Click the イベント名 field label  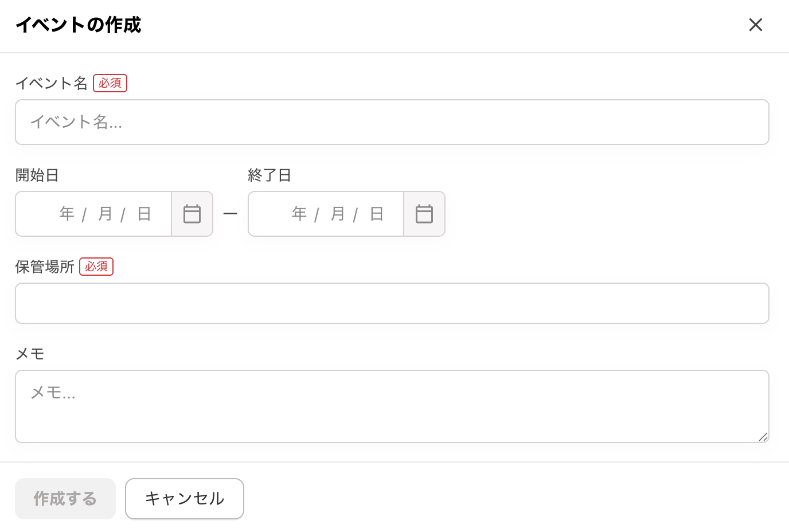51,84
